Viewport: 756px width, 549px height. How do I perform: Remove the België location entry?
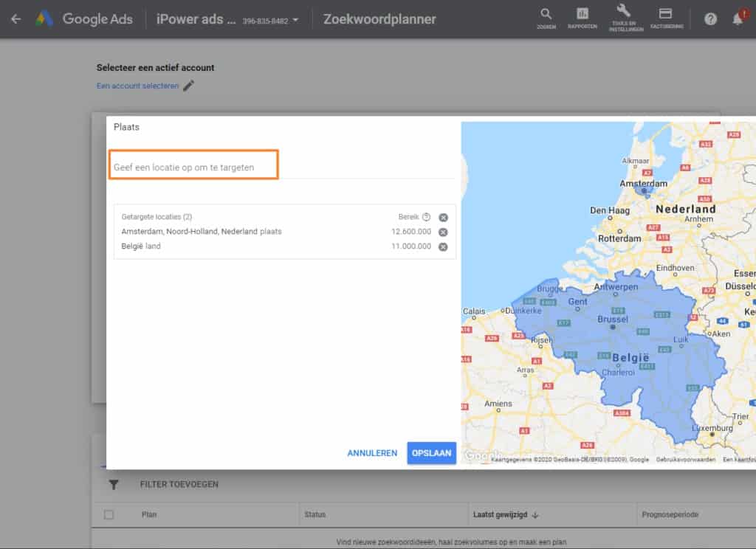(x=443, y=246)
